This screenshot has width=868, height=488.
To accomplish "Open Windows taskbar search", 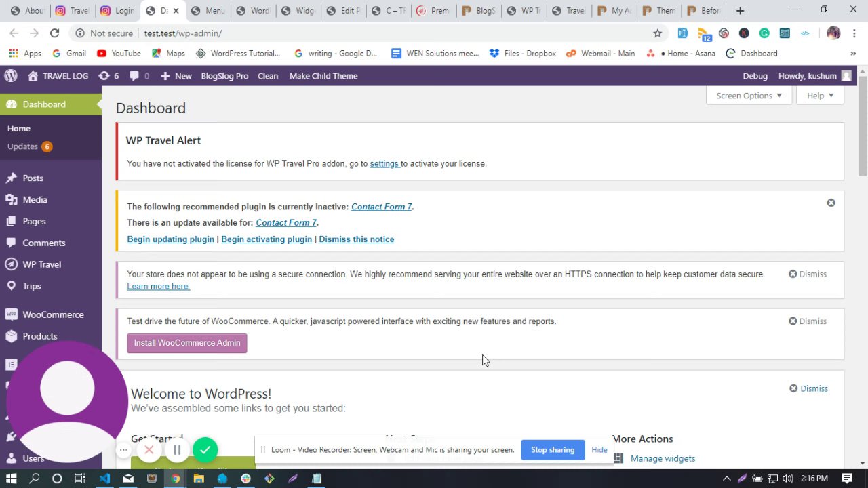I will pyautogui.click(x=35, y=479).
